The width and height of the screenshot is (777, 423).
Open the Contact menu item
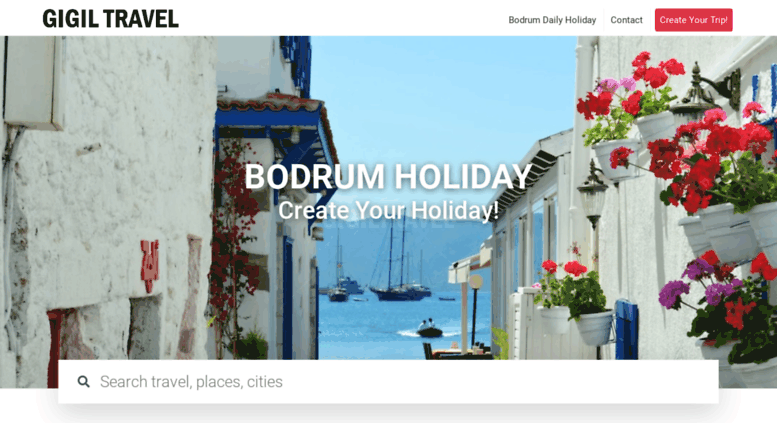point(626,20)
